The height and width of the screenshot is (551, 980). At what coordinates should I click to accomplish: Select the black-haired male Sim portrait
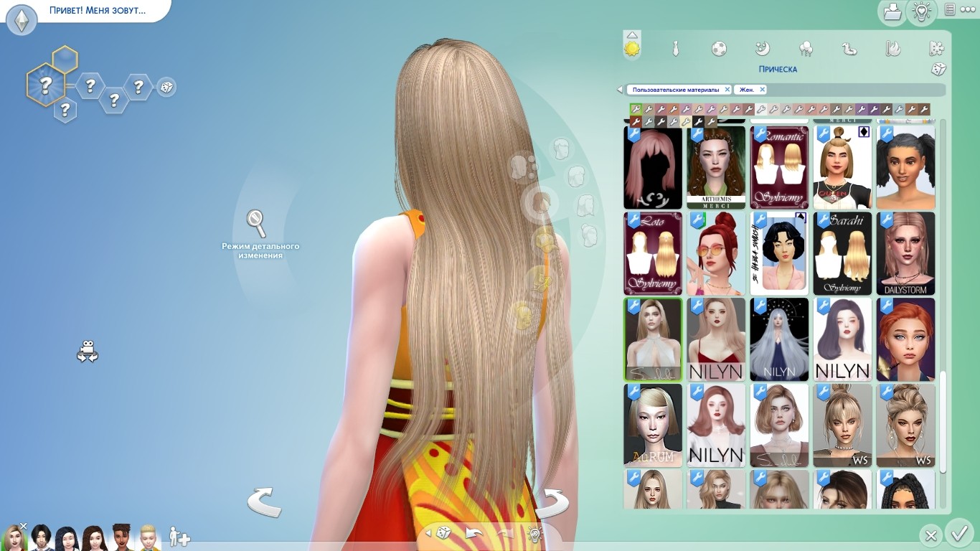(40, 537)
